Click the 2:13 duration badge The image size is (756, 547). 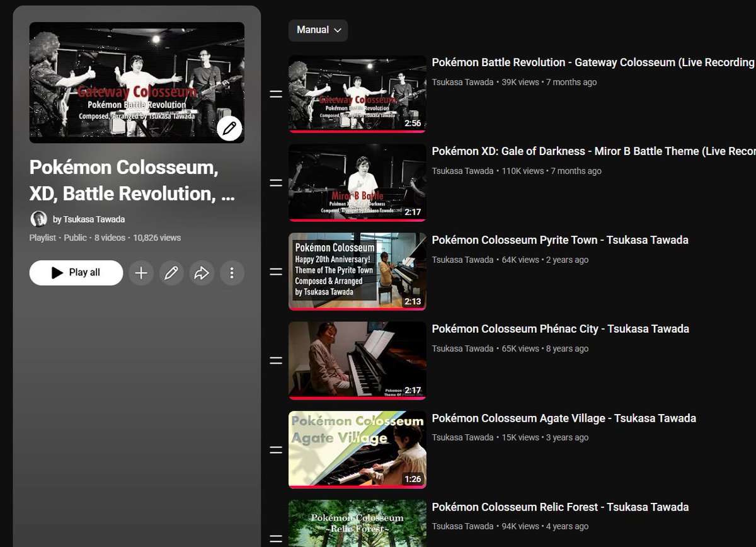pyautogui.click(x=413, y=301)
